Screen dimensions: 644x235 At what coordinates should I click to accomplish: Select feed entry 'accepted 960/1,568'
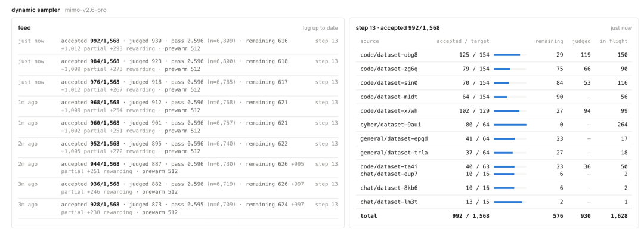(178, 127)
